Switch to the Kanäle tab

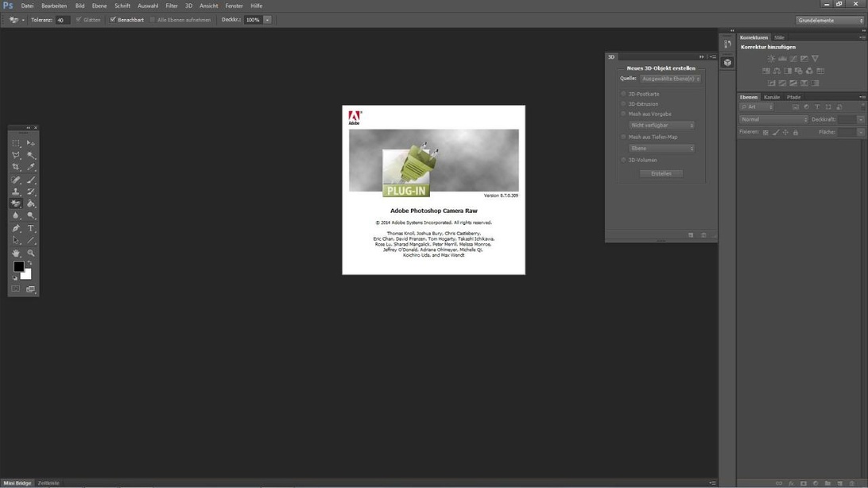tap(772, 97)
